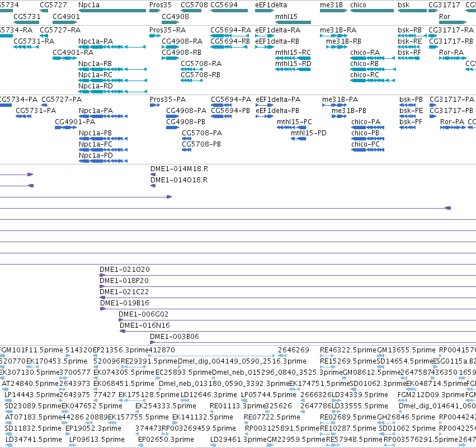Select EST label AT07183.5prime

click(34, 417)
